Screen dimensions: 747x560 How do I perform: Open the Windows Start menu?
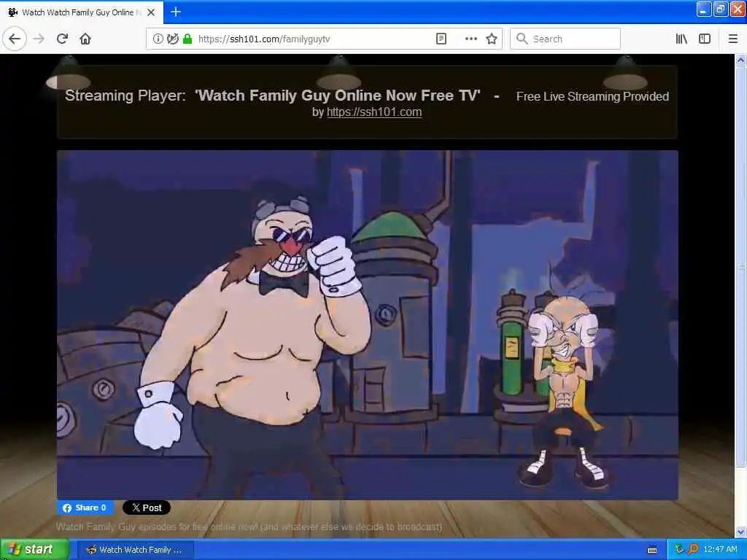34,550
